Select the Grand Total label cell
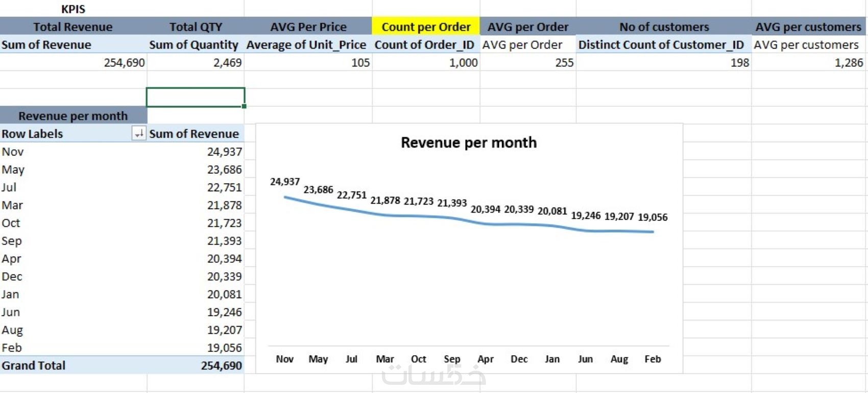 point(34,365)
